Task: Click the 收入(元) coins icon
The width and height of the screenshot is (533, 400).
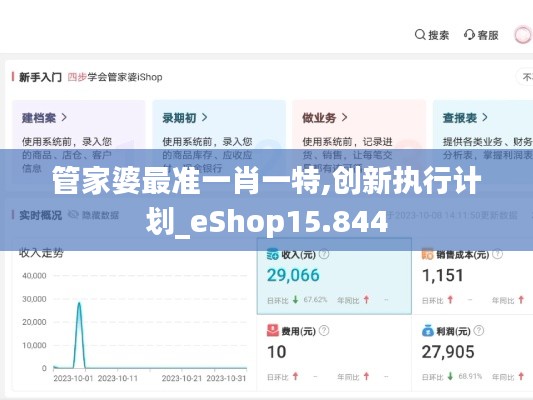Action: click(273, 254)
